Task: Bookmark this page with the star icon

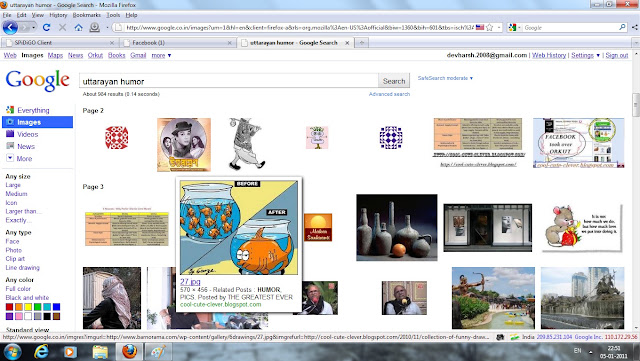Action: tap(490, 27)
